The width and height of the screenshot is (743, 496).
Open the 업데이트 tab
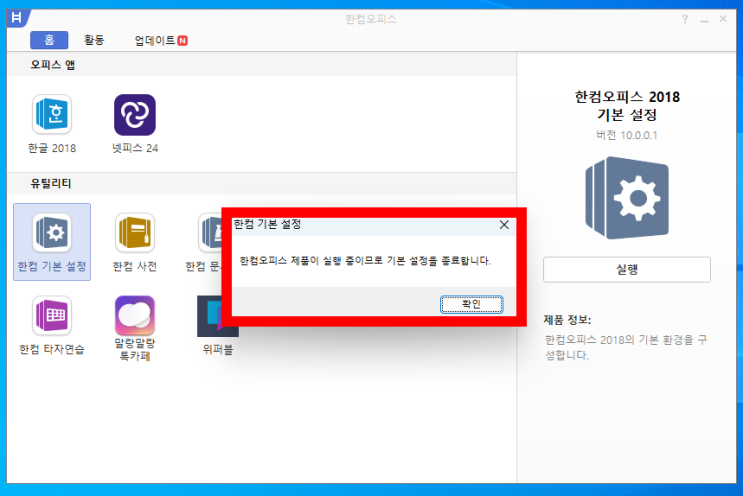(161, 40)
